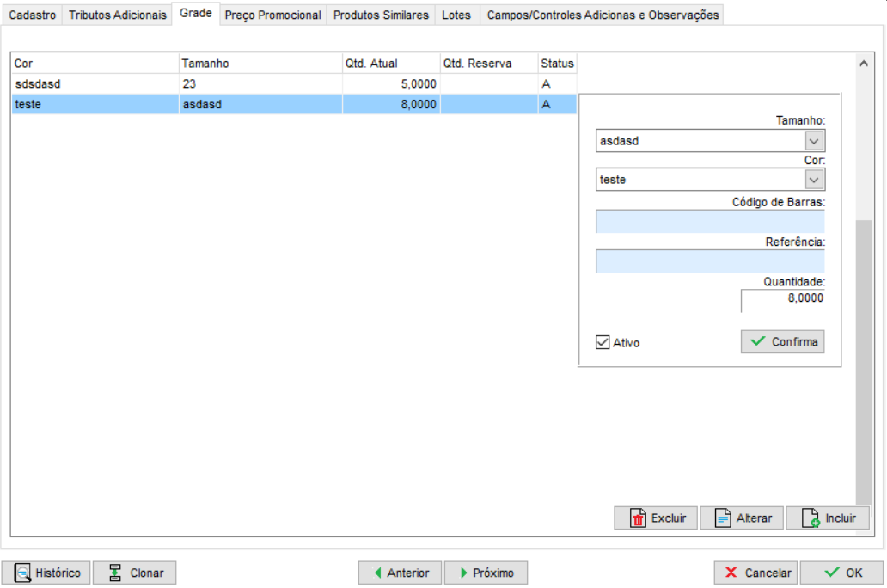Screen dimensions: 887x588
Task: Open the Tamanho dropdown arrow
Action: (814, 141)
